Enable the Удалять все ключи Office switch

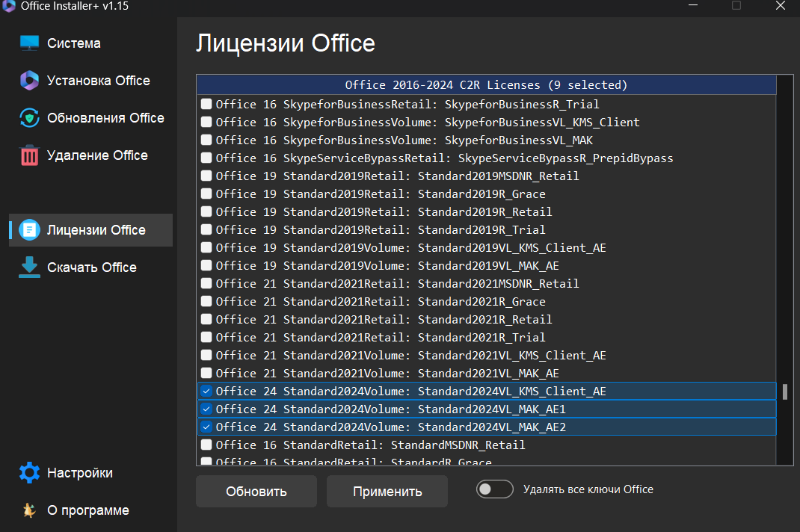coord(494,489)
